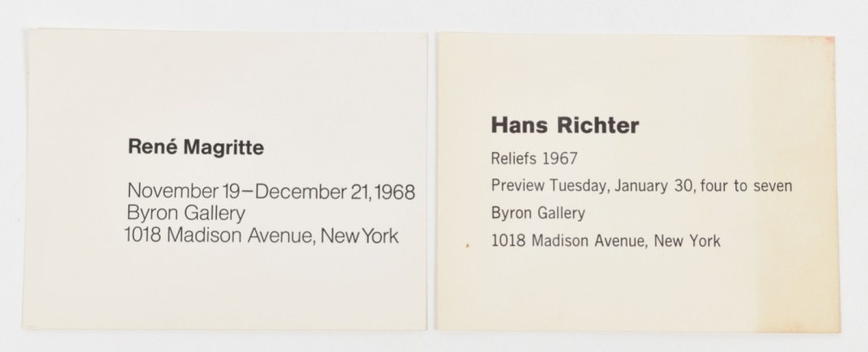Click Byron Gallery on the Magritte card
Screen dimensions: 868x352
186,213
